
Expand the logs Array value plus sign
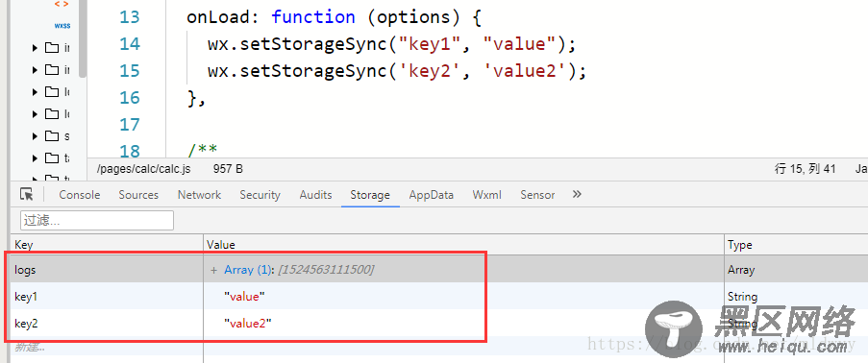click(213, 270)
